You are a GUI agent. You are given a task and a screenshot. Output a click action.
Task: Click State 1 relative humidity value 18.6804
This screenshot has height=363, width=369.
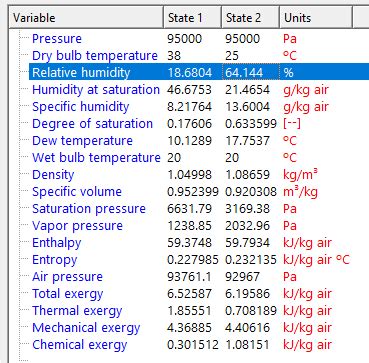tap(189, 73)
